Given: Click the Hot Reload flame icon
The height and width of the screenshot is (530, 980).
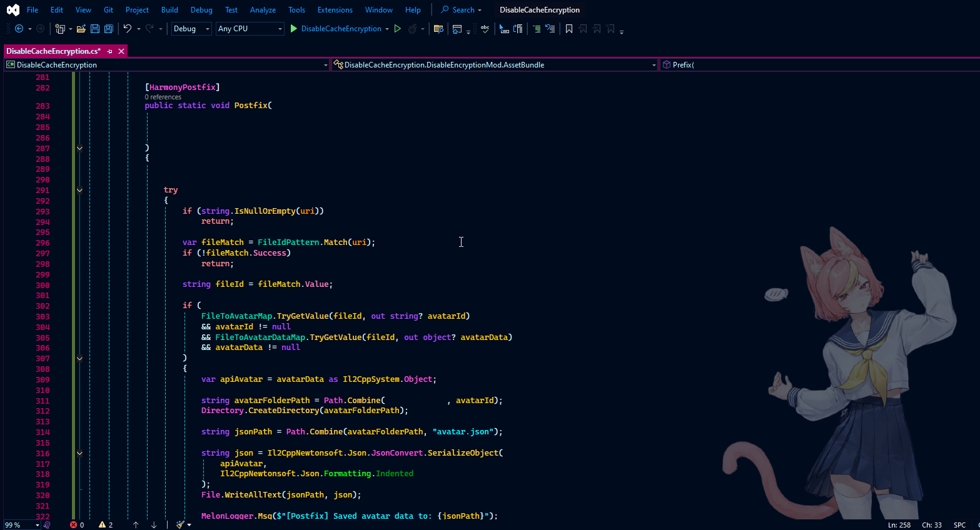Looking at the screenshot, I should point(412,29).
